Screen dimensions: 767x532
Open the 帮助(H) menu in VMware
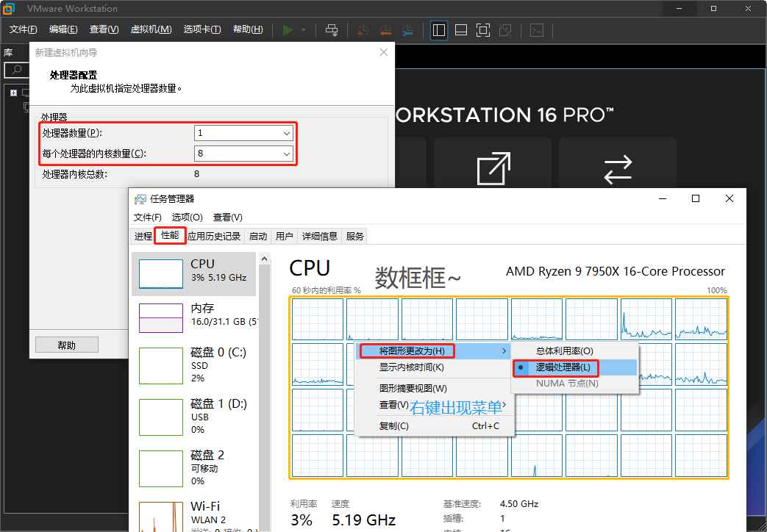[x=248, y=29]
